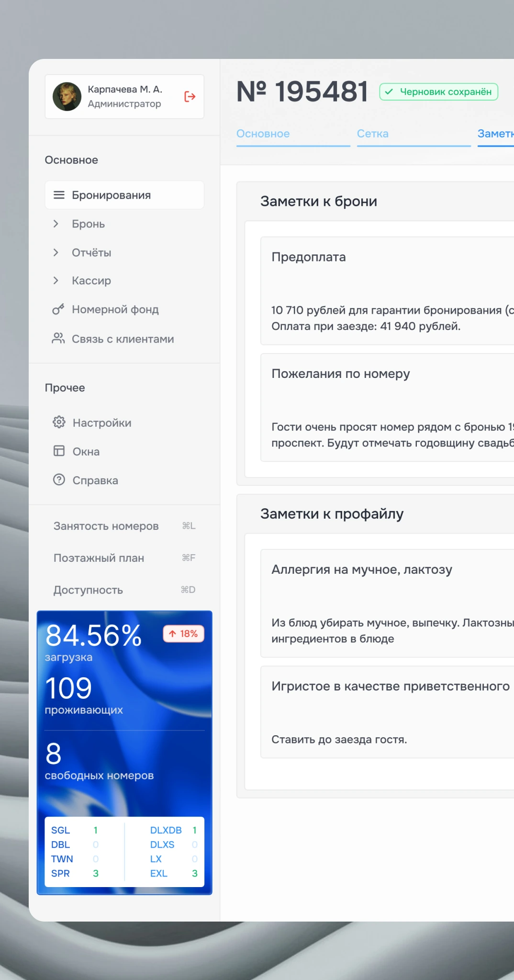The width and height of the screenshot is (514, 980).
Task: Open the Аллергия на мучное, лактозу note
Action: tap(387, 604)
